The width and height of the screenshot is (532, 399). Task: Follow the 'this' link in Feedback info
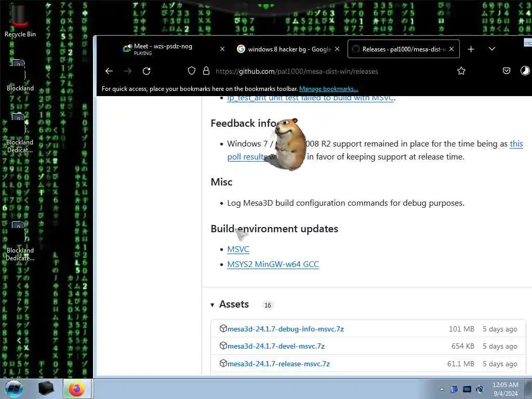pyautogui.click(x=516, y=144)
